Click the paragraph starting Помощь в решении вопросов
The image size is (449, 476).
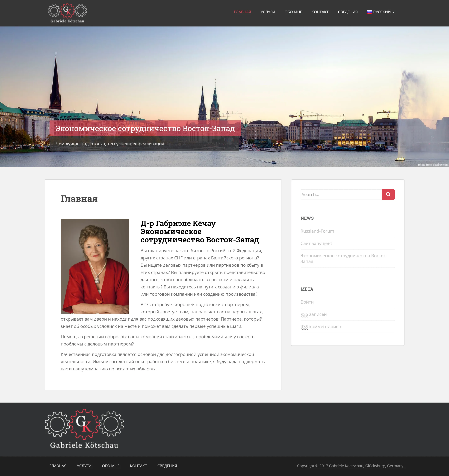click(157, 340)
